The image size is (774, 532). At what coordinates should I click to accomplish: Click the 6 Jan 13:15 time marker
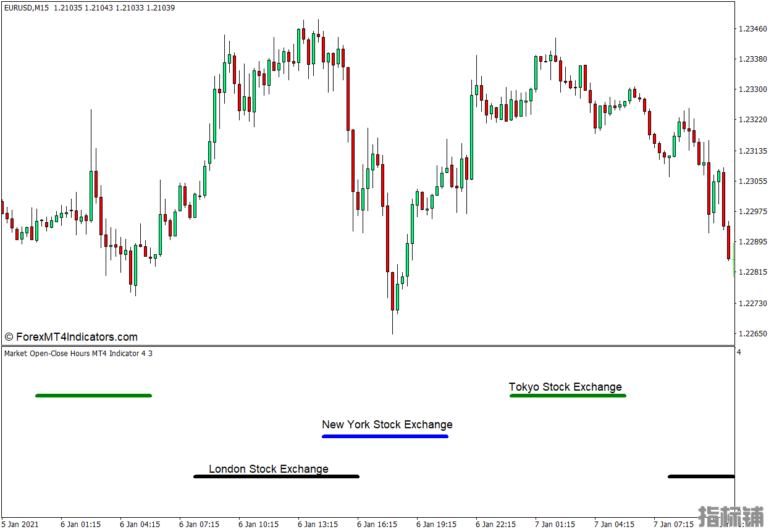(318, 524)
